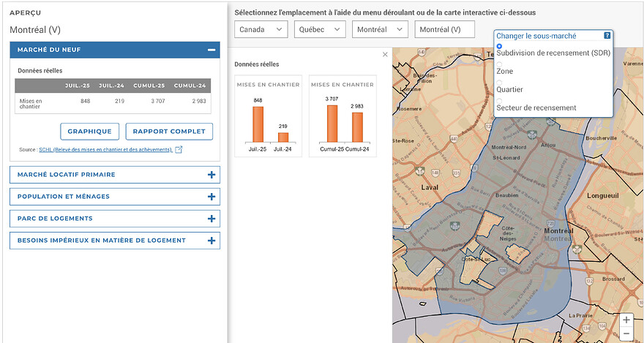This screenshot has width=644, height=343.
Task: Close the Données réelles chart panel
Action: click(386, 55)
